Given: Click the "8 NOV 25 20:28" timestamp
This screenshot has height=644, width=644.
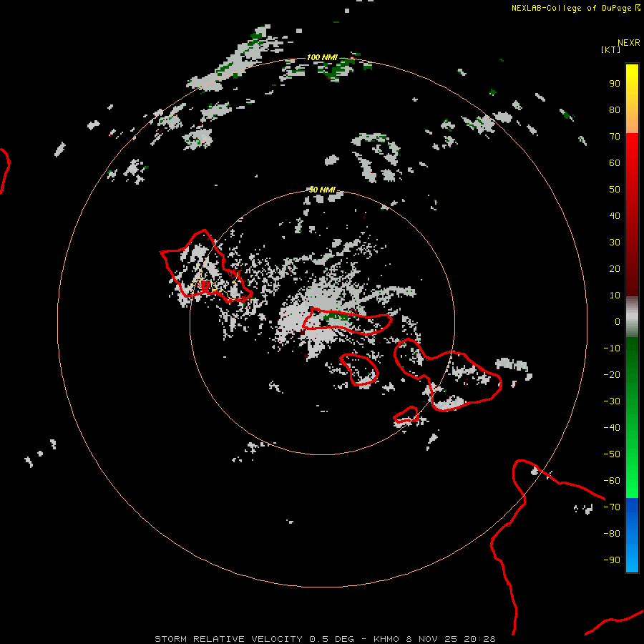Looking at the screenshot, I should (451, 639).
